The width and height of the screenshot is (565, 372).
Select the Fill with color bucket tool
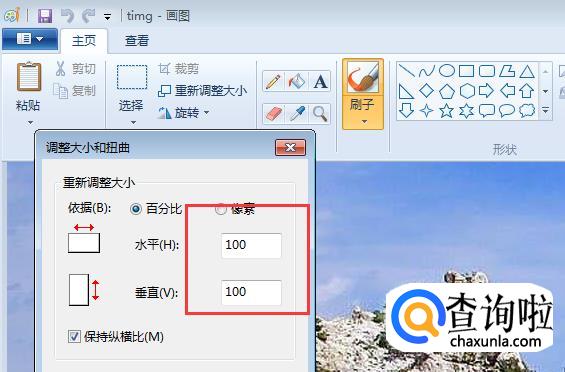click(297, 81)
